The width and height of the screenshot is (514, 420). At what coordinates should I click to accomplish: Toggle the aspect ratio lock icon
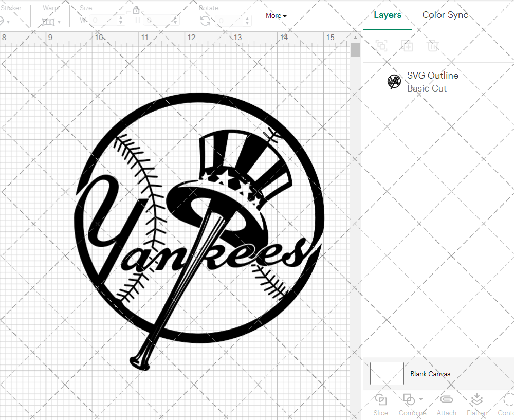click(136, 10)
